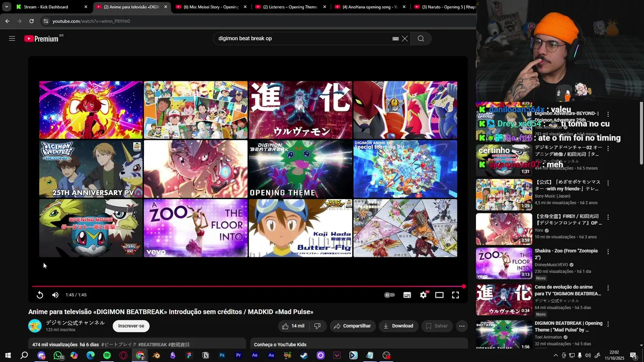Click the Salvar button

pos(437,326)
